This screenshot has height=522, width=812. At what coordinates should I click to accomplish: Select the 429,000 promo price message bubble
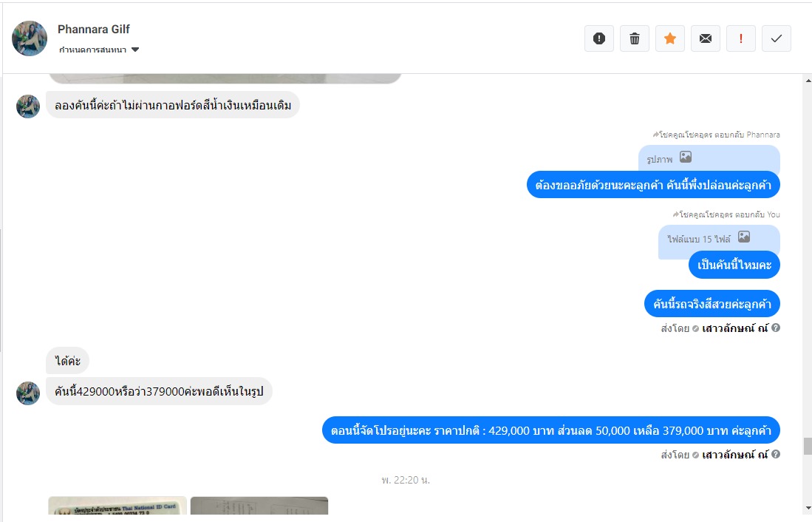pos(551,430)
